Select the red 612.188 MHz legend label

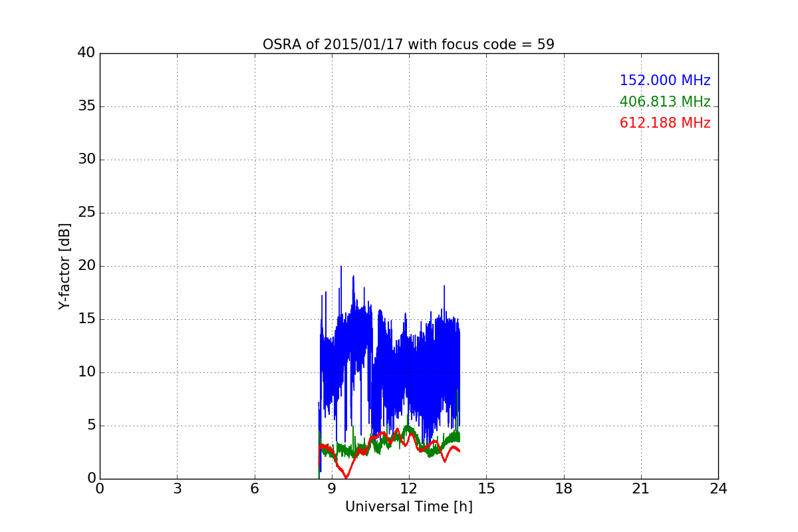[x=665, y=123]
